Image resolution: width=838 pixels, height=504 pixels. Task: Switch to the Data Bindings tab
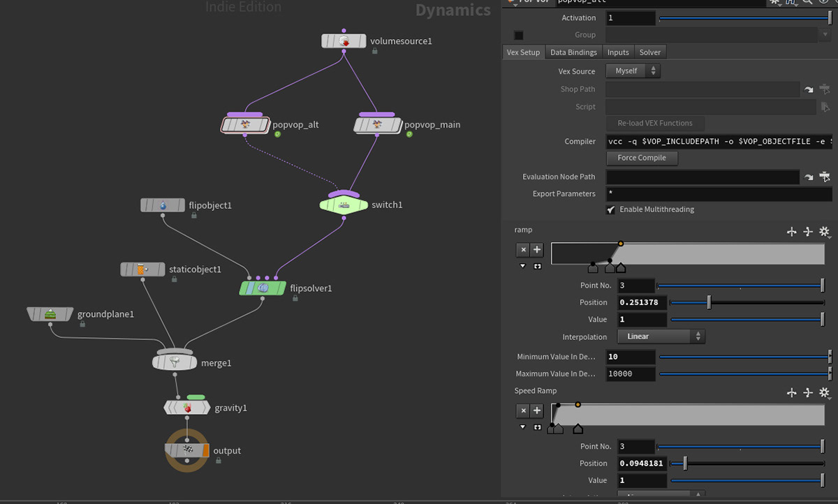tap(573, 52)
